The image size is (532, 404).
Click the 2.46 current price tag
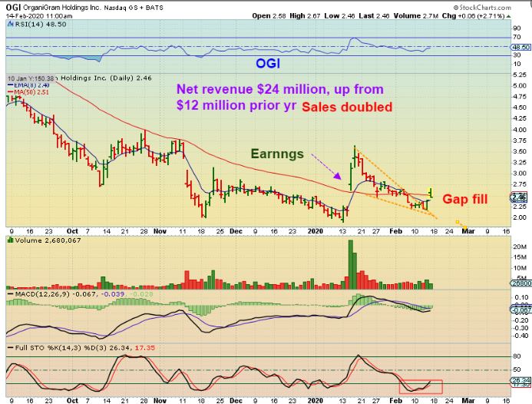tap(518, 197)
